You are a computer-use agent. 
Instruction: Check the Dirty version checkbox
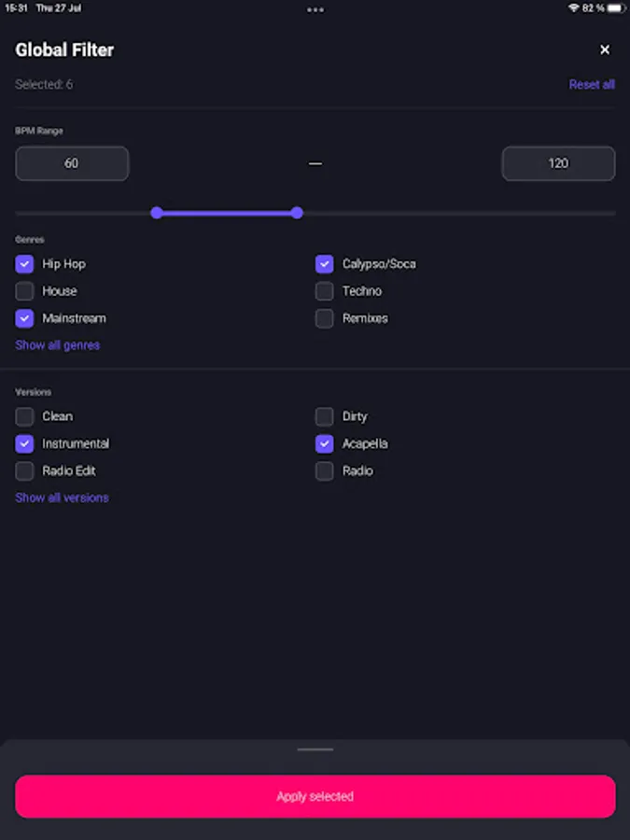pyautogui.click(x=325, y=416)
